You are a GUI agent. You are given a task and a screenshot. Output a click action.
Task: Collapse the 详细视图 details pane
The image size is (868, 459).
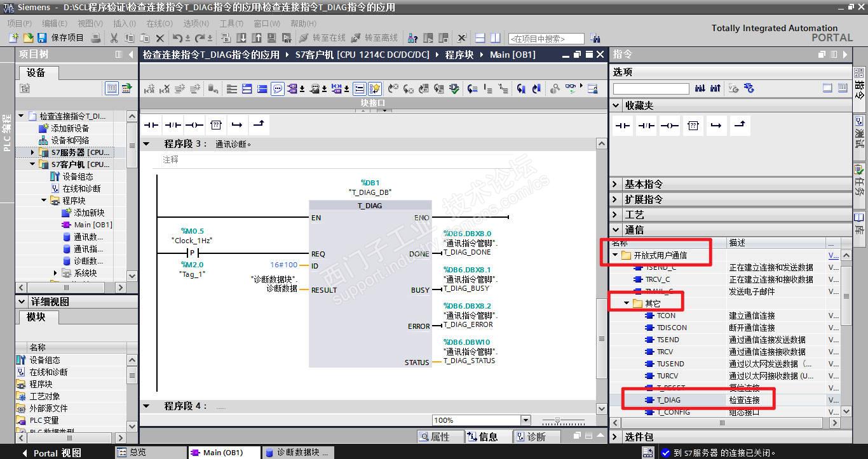click(22, 302)
